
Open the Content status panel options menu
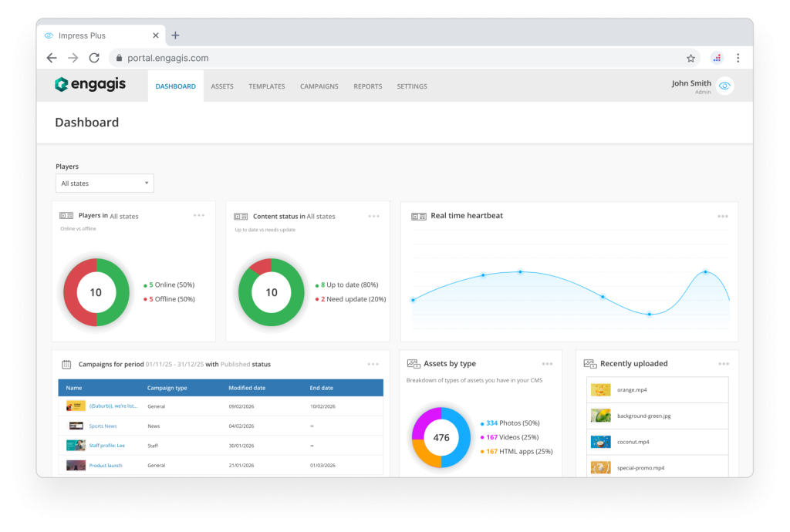(x=374, y=217)
